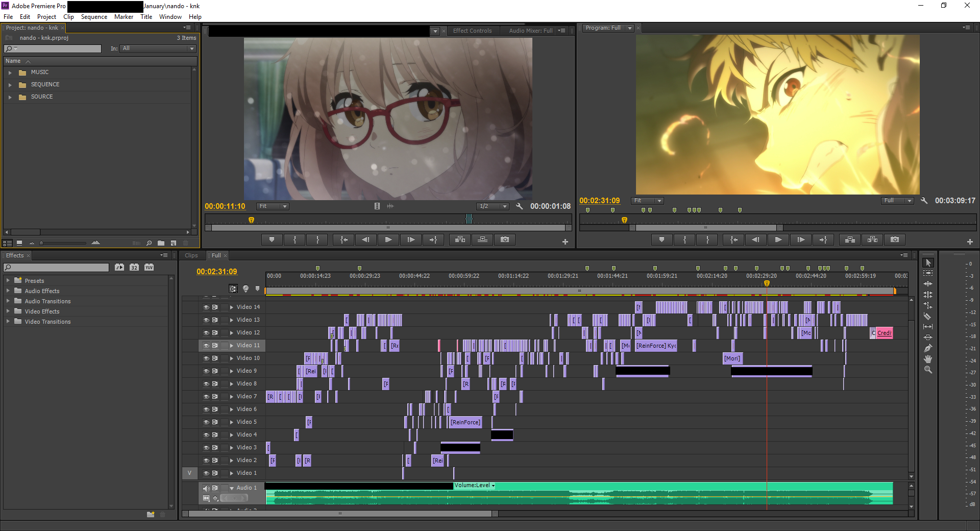The height and width of the screenshot is (531, 980).
Task: Switch to Clips timeline tab
Action: click(x=191, y=255)
